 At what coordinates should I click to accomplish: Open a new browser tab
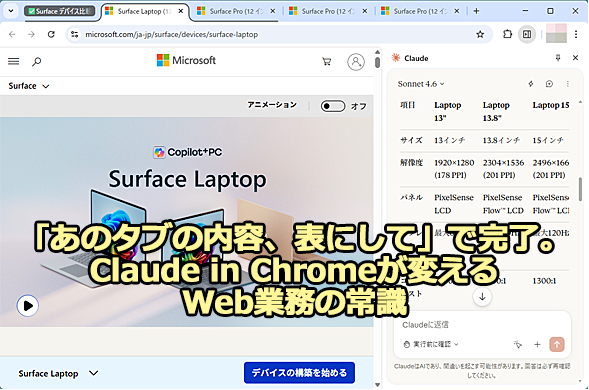476,11
